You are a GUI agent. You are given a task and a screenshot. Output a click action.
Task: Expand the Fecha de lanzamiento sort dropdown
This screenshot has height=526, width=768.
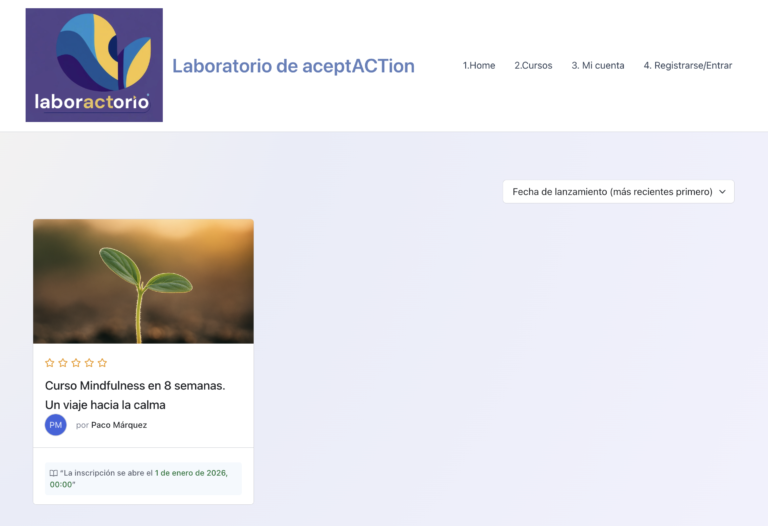click(619, 191)
